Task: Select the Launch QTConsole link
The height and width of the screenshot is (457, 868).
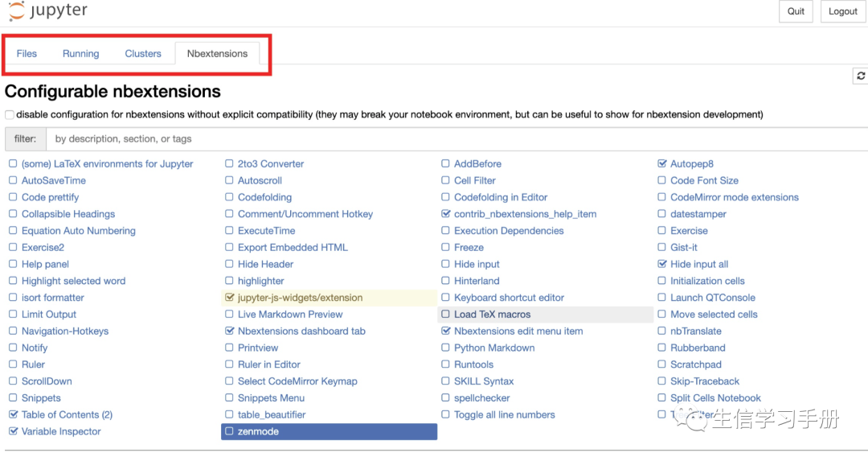Action: tap(712, 298)
